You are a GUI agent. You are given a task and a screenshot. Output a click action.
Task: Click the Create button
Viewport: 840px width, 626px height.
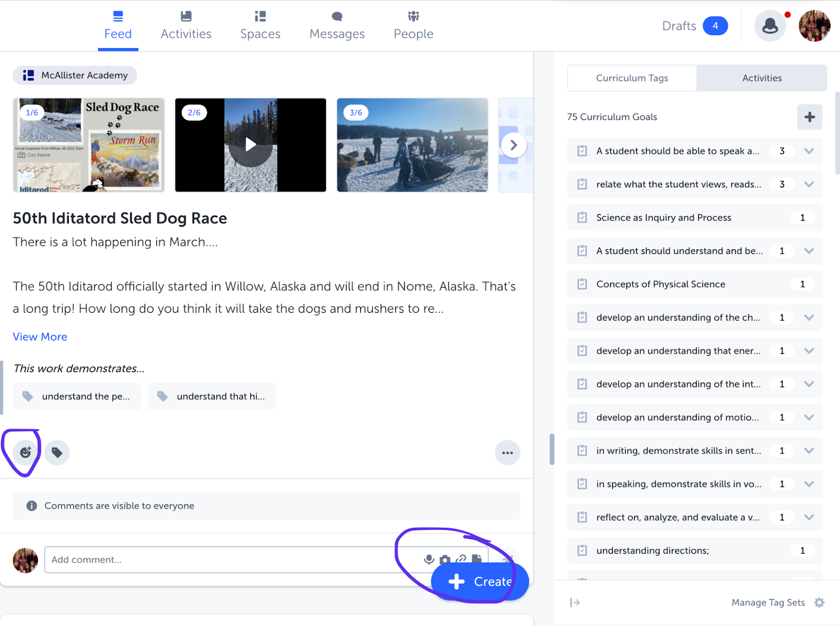click(480, 581)
